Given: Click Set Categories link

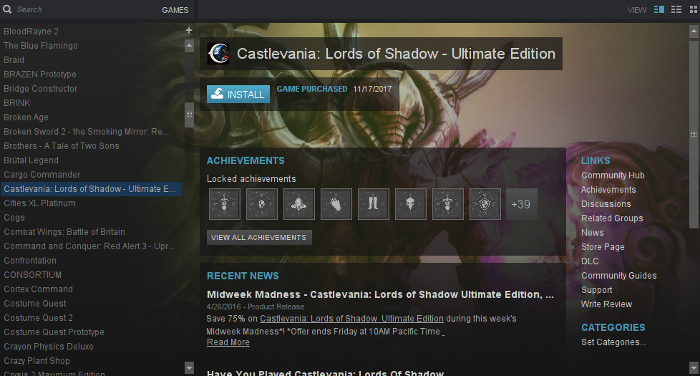Looking at the screenshot, I should (x=613, y=342).
